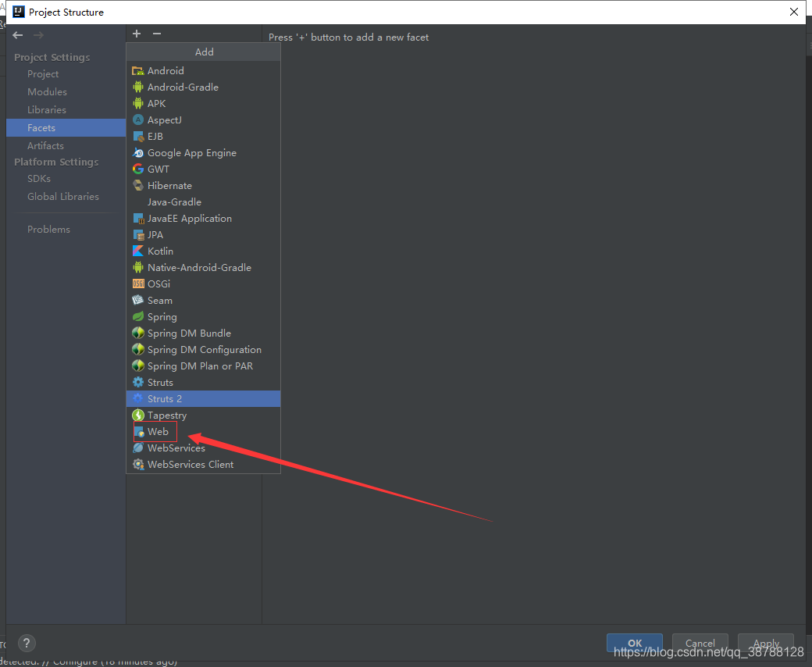This screenshot has width=812, height=667.
Task: Open the Problems section
Action: [x=66, y=230]
